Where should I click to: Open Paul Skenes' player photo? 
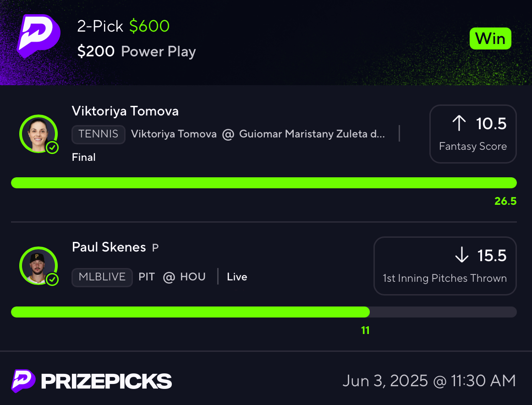point(38,266)
